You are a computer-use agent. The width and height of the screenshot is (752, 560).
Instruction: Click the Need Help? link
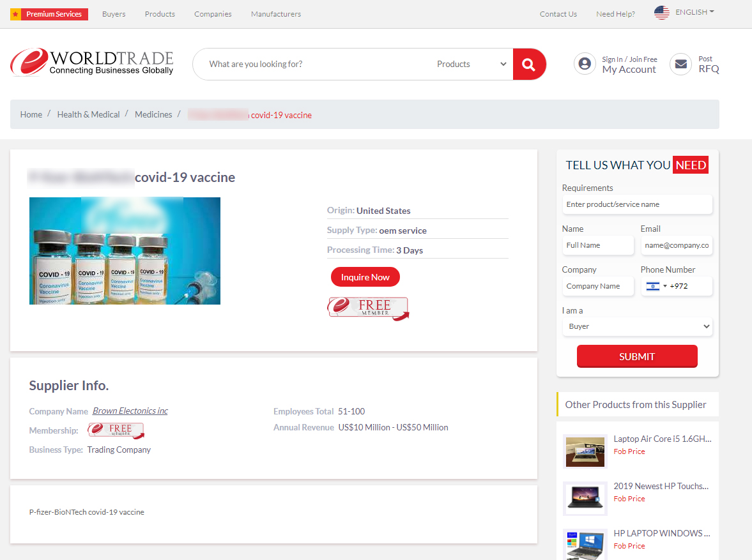tap(615, 15)
